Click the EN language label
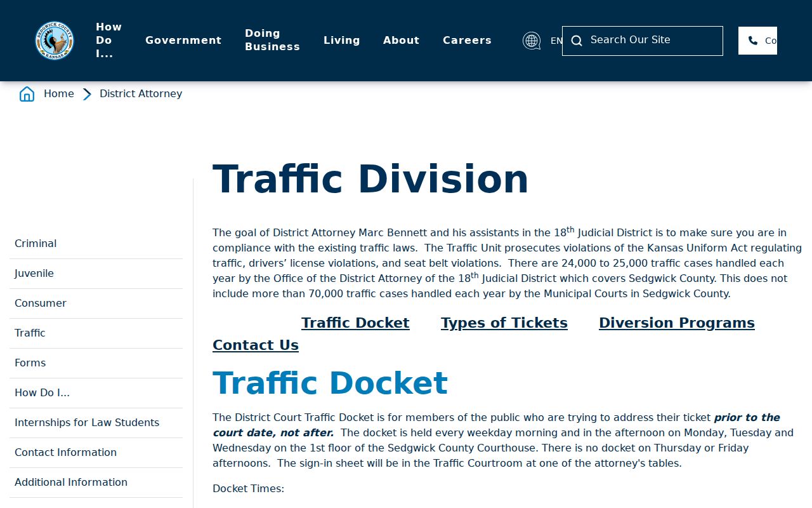This screenshot has height=508, width=812. point(556,41)
